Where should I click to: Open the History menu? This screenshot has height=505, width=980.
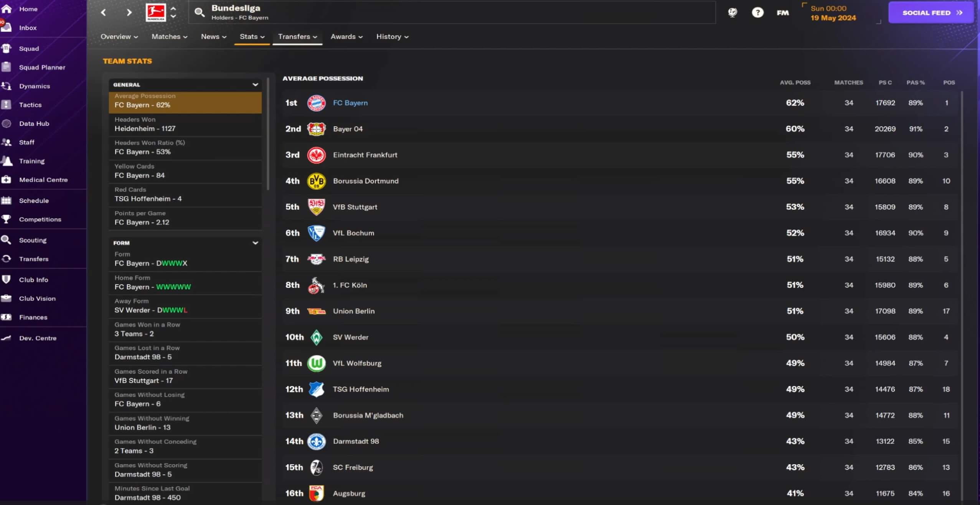392,37
